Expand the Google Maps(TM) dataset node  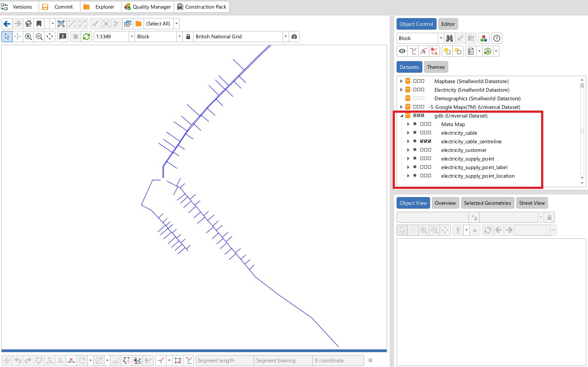pyautogui.click(x=401, y=107)
